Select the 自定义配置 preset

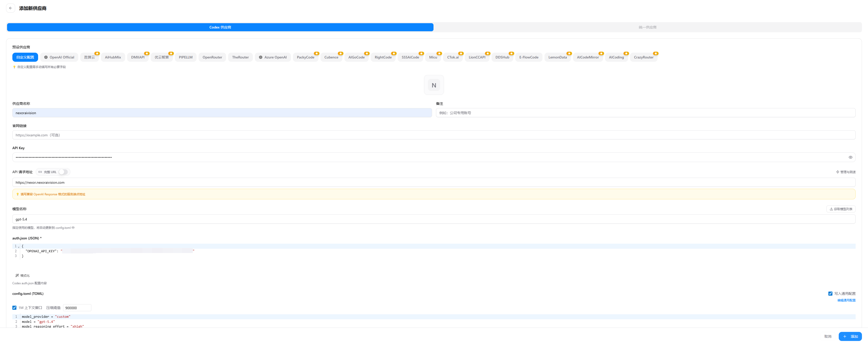tap(25, 57)
